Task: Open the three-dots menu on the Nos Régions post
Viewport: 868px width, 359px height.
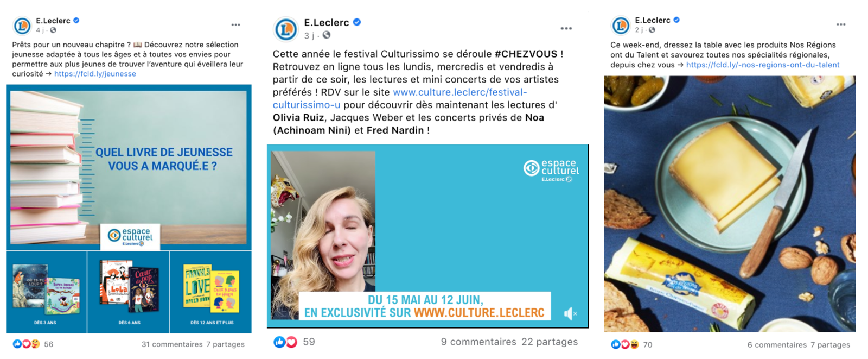Action: pyautogui.click(x=841, y=24)
